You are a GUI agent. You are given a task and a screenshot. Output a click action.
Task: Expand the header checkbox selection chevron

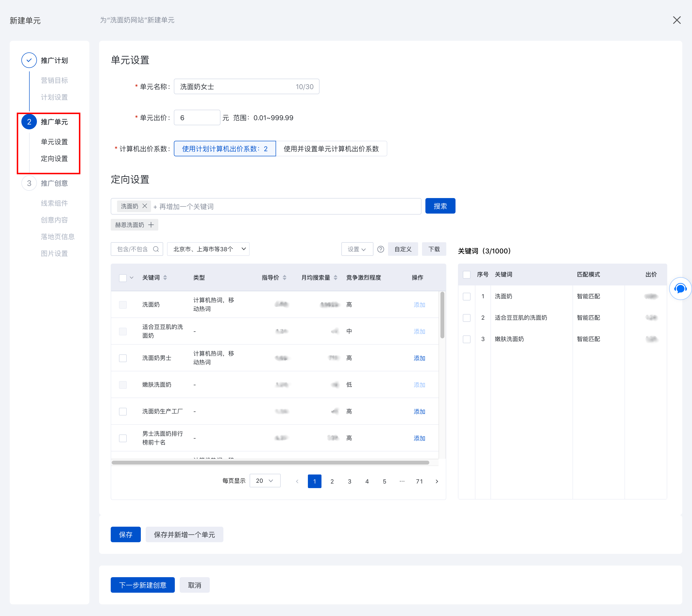pos(132,277)
